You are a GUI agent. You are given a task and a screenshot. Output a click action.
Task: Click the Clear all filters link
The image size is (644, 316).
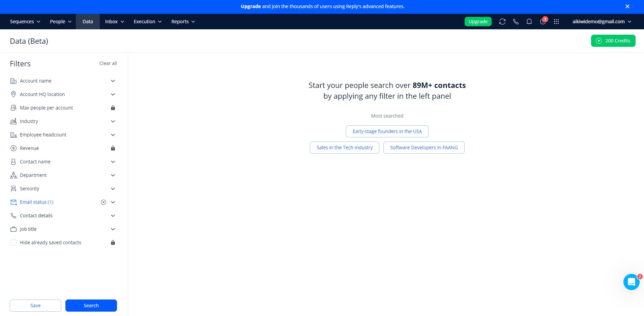[108, 63]
